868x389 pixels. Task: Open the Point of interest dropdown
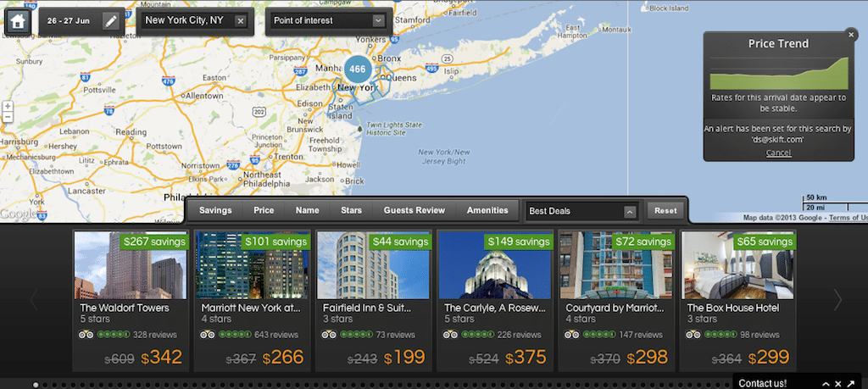point(329,21)
